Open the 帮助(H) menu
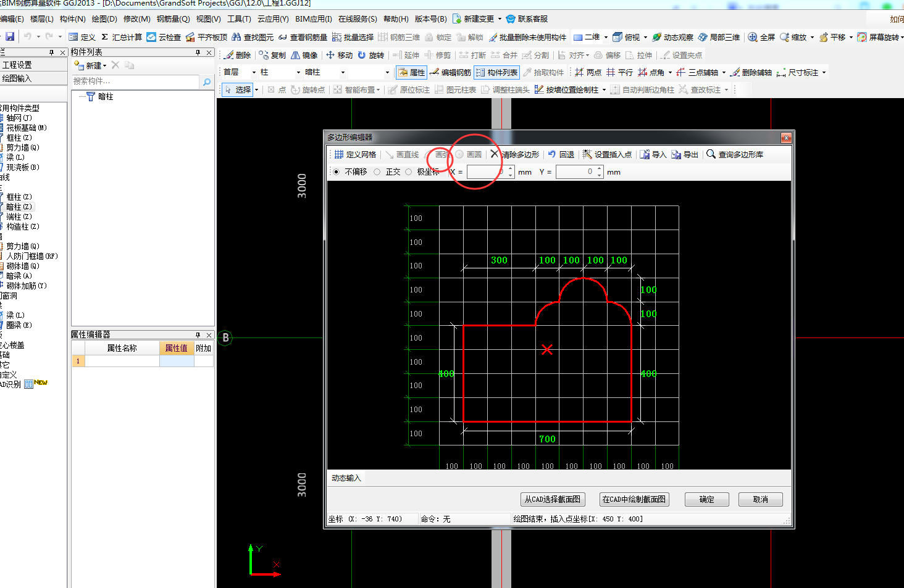The width and height of the screenshot is (904, 588). (x=396, y=19)
